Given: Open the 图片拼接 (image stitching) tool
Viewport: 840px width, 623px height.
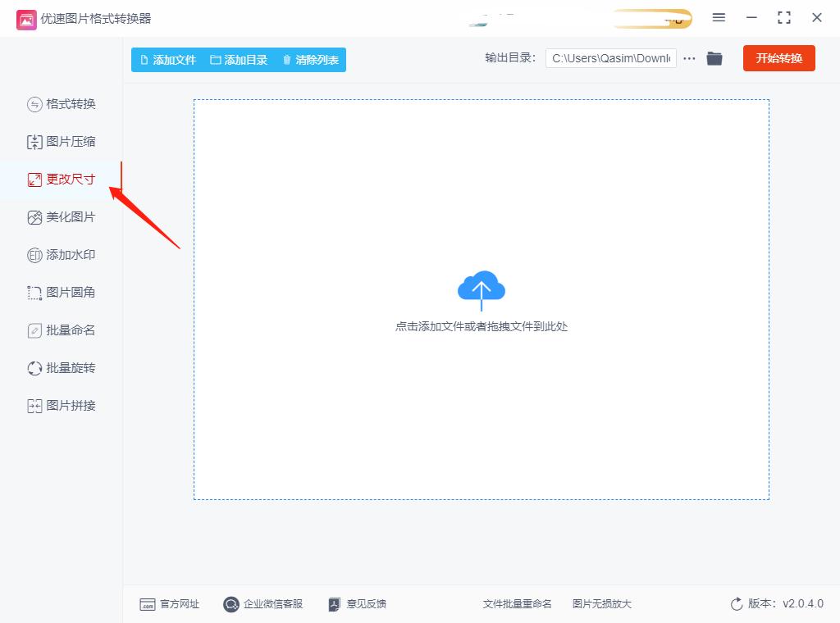Looking at the screenshot, I should pyautogui.click(x=62, y=406).
